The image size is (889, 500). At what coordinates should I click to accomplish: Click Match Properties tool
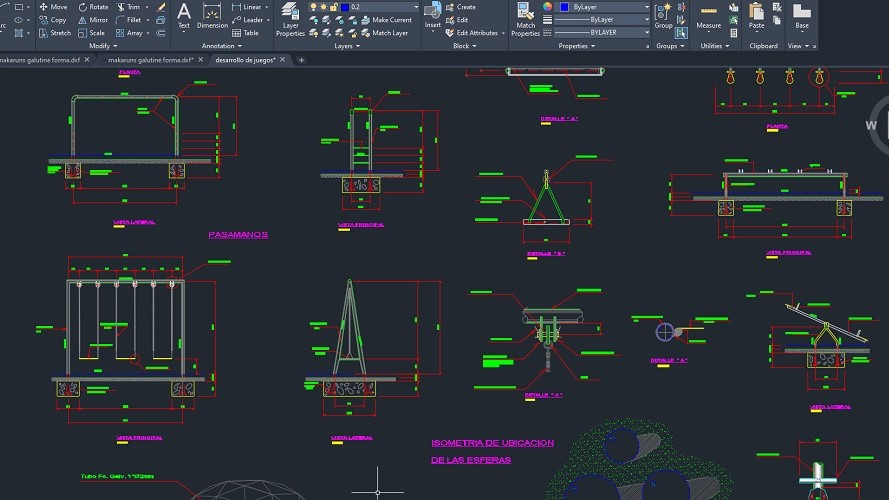click(525, 19)
